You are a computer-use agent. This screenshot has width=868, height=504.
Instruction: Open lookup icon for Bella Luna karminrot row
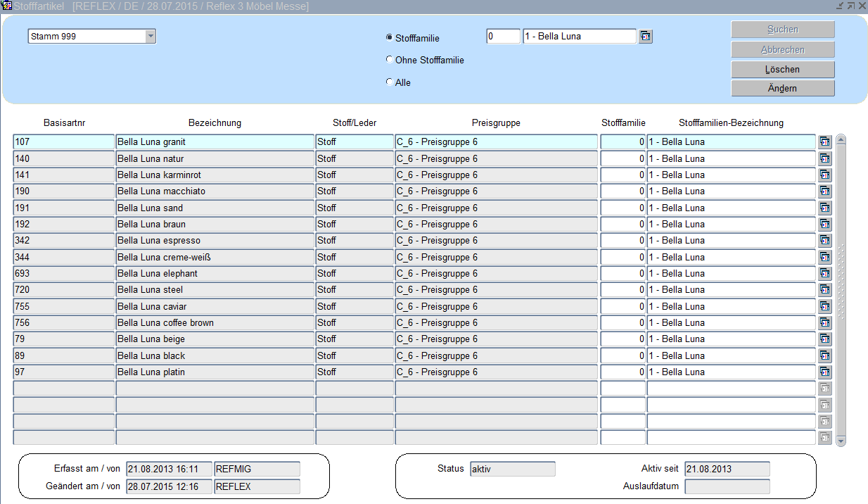(825, 175)
